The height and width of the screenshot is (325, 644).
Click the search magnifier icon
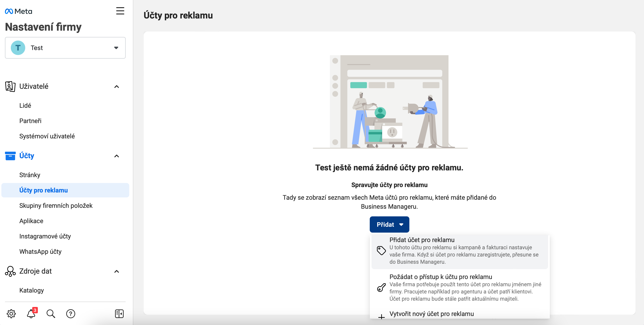[51, 314]
